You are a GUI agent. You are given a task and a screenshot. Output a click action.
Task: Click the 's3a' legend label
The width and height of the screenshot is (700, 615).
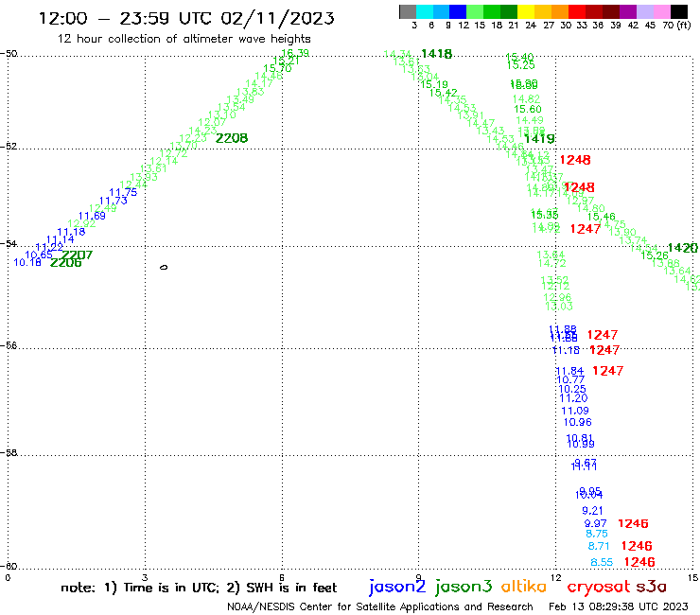coord(651,587)
